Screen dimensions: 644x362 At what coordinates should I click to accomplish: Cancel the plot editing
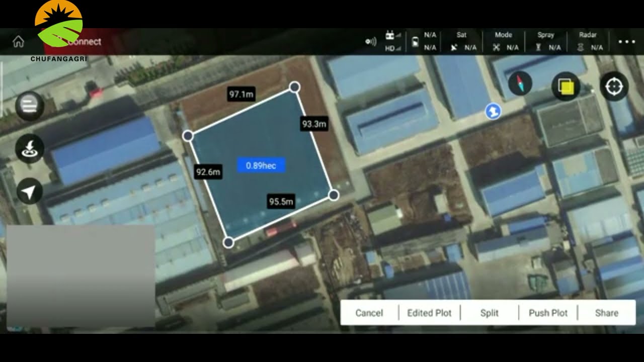tap(369, 313)
